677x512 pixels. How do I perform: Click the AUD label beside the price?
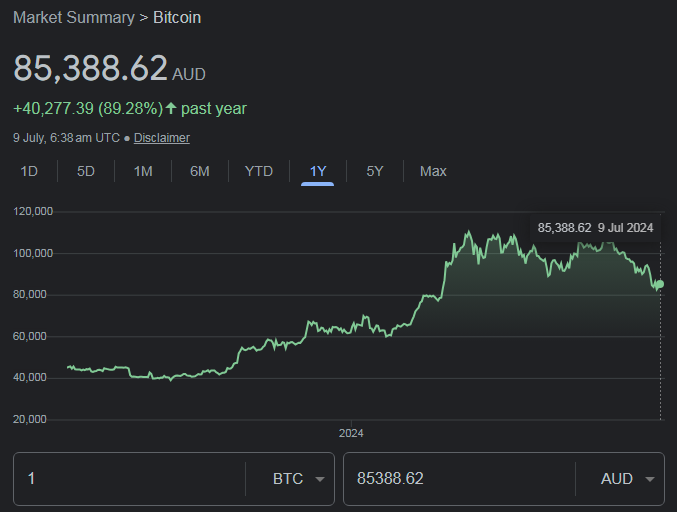pyautogui.click(x=189, y=75)
